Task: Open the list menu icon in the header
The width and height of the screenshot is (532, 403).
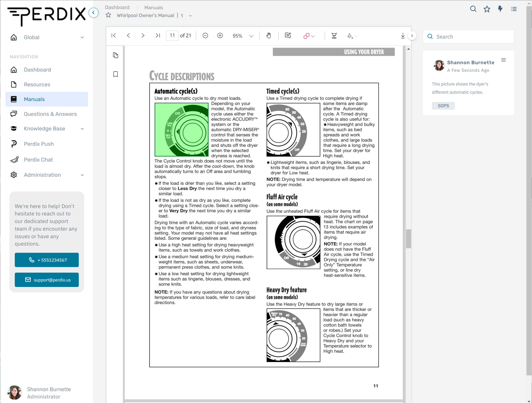Action: point(514,9)
